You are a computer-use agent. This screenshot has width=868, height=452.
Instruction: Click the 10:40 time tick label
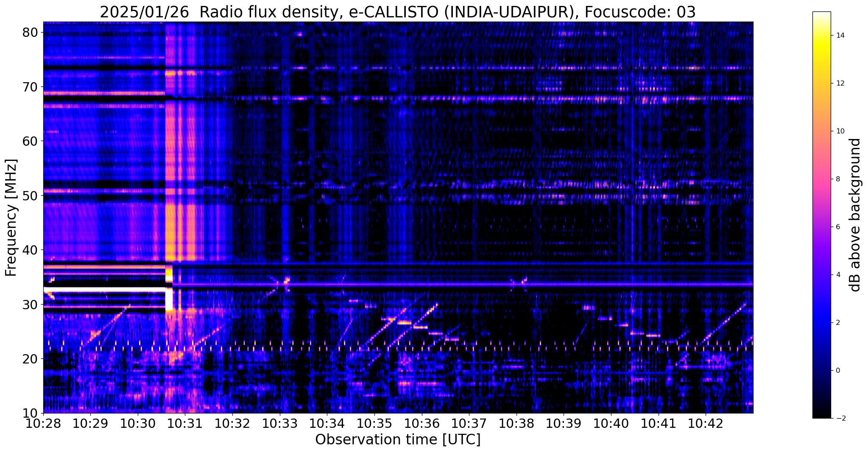coord(611,424)
